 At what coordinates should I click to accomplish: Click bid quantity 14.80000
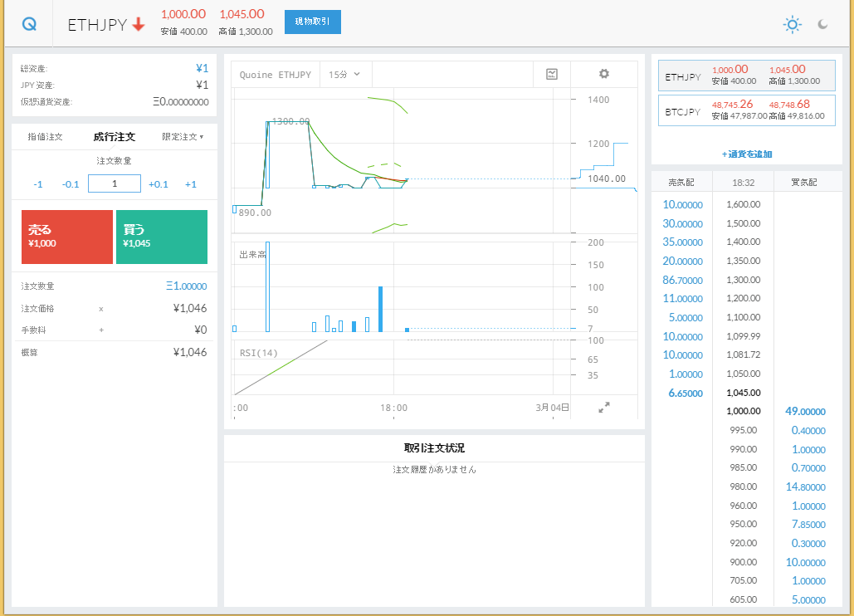click(806, 487)
